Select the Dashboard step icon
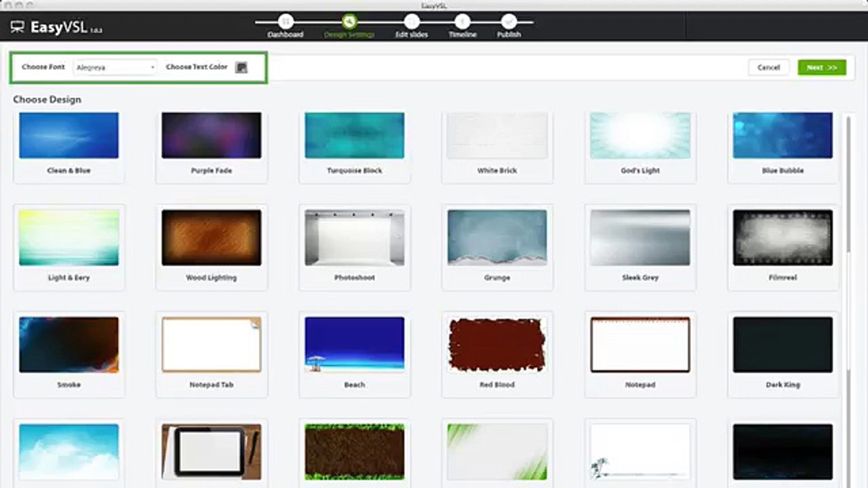The width and height of the screenshot is (868, 488). [x=285, y=22]
